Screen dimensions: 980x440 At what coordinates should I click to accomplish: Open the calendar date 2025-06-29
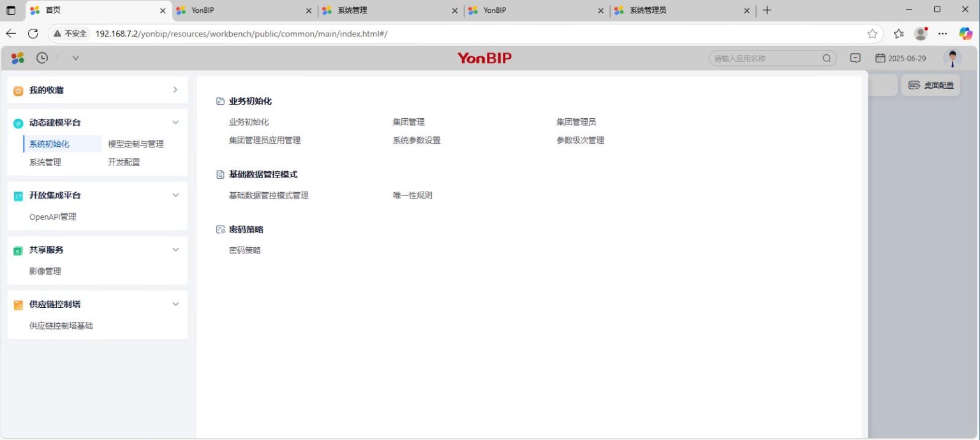click(900, 58)
